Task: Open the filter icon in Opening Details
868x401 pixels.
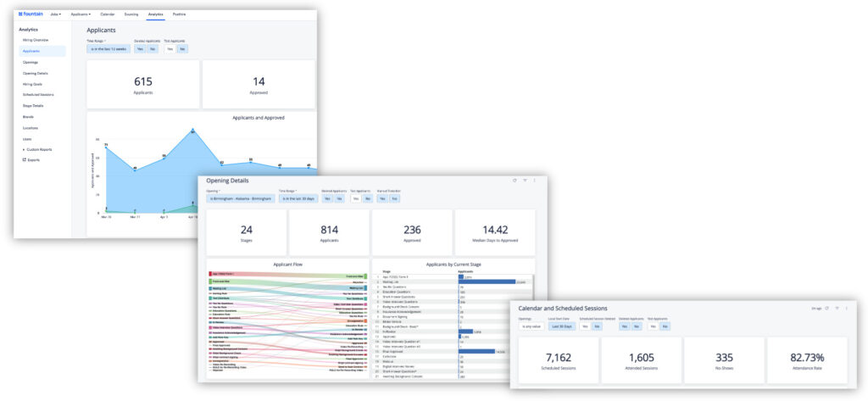Action: pyautogui.click(x=525, y=181)
